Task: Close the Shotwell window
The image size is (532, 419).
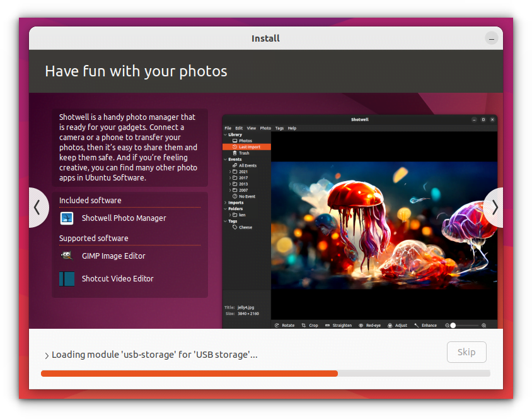Action: 492,119
